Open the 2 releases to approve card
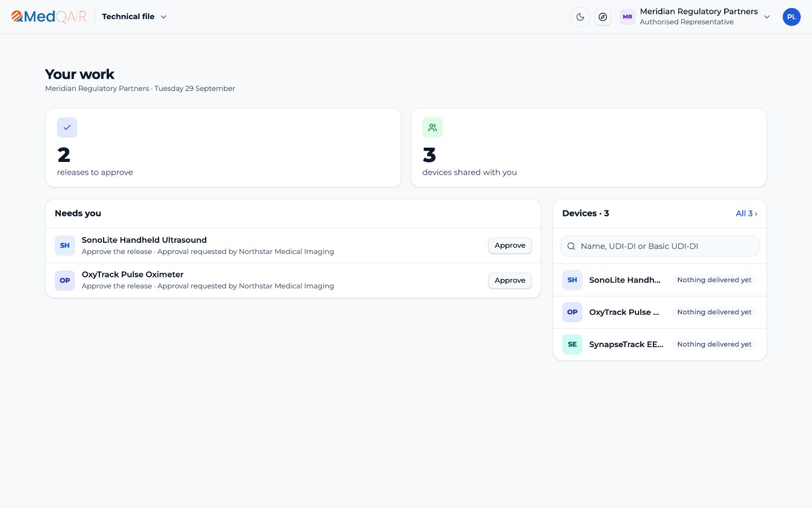Image resolution: width=812 pixels, height=508 pixels. (223, 148)
